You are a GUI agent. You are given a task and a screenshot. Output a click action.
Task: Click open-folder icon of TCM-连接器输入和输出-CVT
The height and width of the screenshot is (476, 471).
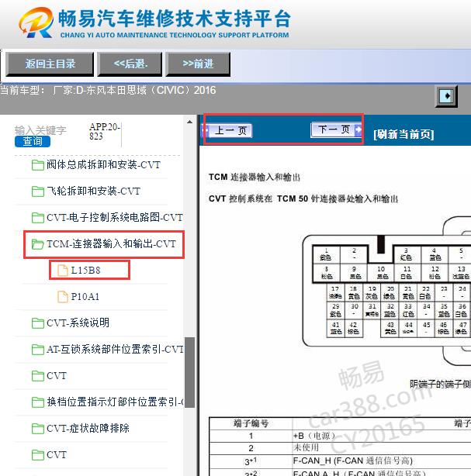[x=38, y=244]
